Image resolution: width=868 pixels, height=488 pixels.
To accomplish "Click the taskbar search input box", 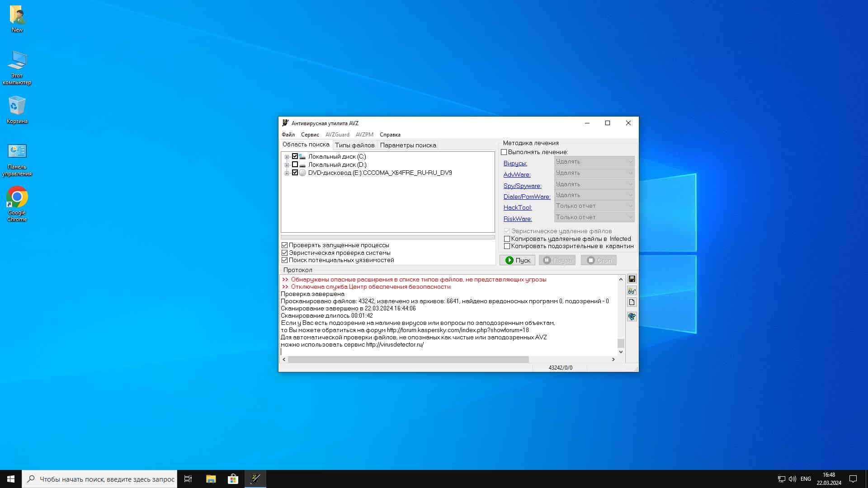I will [x=106, y=479].
